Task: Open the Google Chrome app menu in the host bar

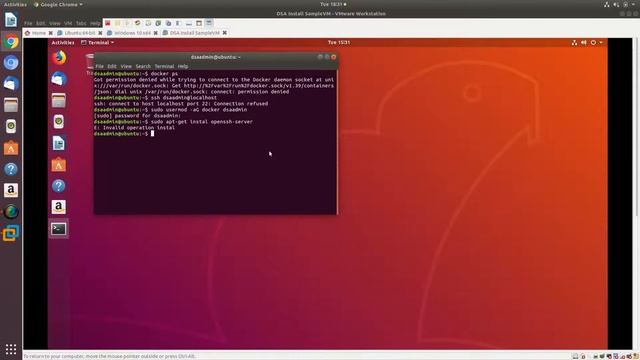Action: click(x=58, y=4)
